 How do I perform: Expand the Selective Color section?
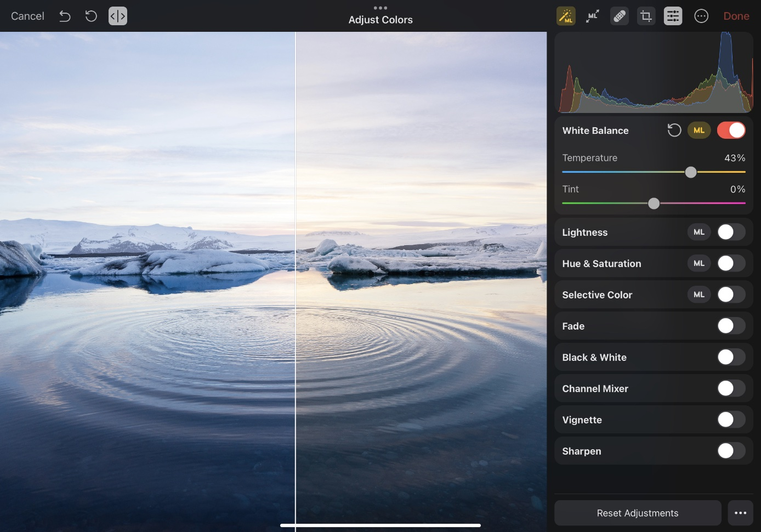tap(597, 295)
